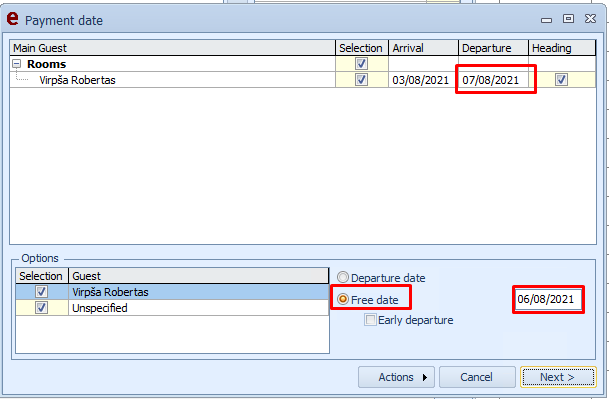Minimize the Payment date window
609x399 pixels.
tap(546, 20)
